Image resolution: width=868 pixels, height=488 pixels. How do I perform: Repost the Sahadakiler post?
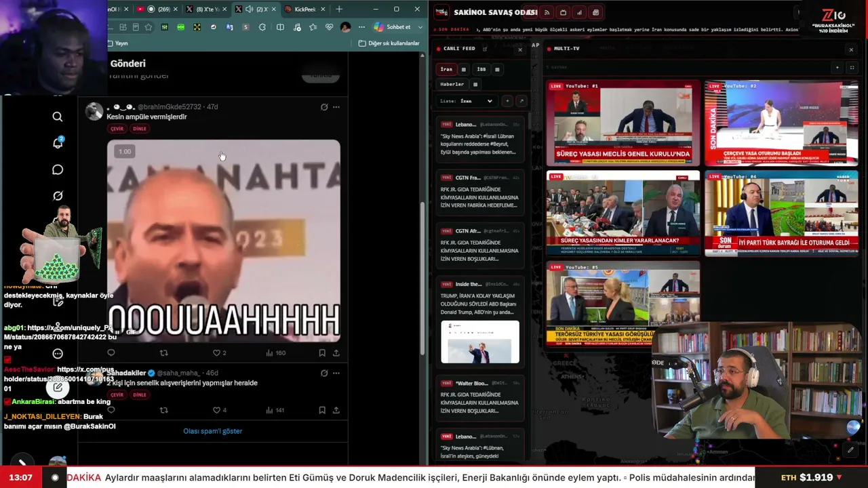coord(163,410)
